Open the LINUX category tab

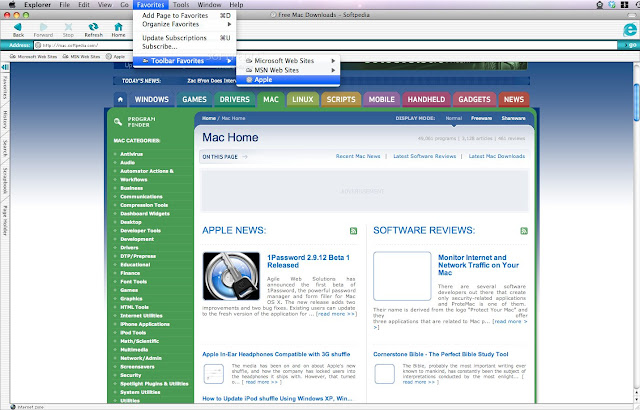[x=302, y=100]
